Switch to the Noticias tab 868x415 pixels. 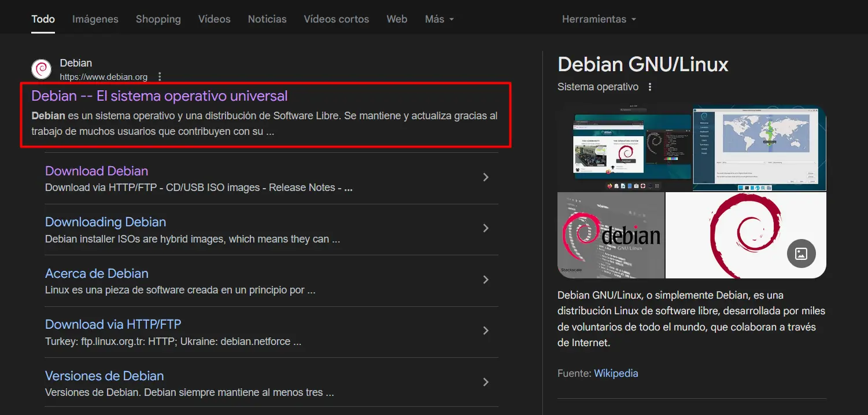tap(267, 19)
